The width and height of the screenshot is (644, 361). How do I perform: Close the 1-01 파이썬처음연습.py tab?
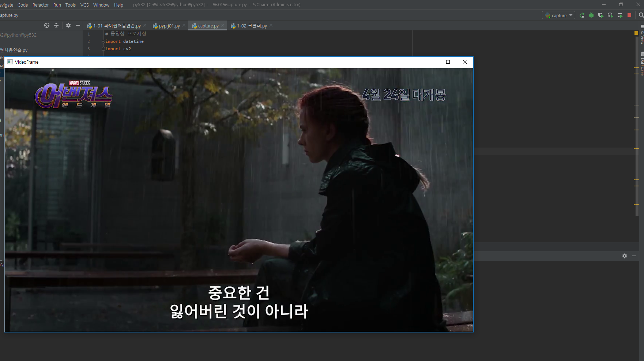coord(145,25)
